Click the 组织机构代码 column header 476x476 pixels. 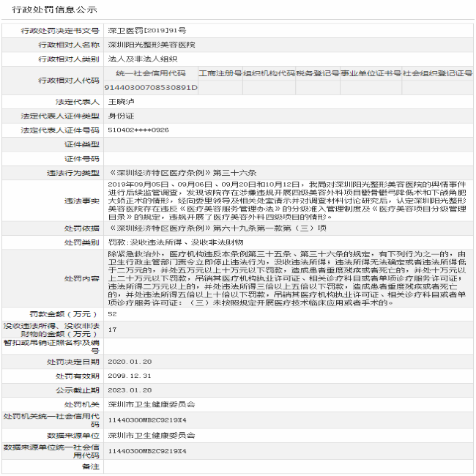pyautogui.click(x=269, y=74)
